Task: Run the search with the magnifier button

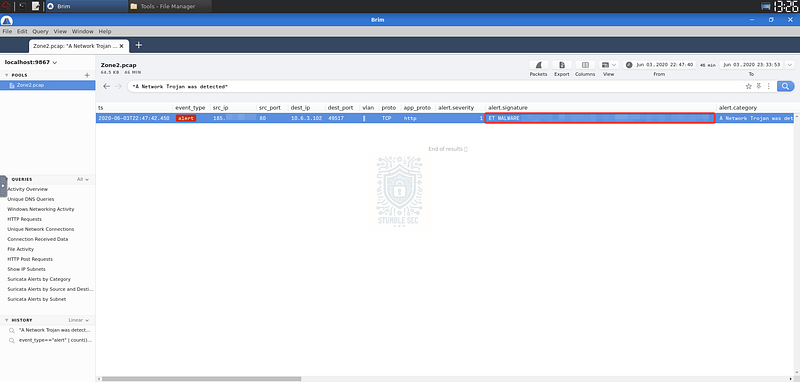Action: pos(786,86)
